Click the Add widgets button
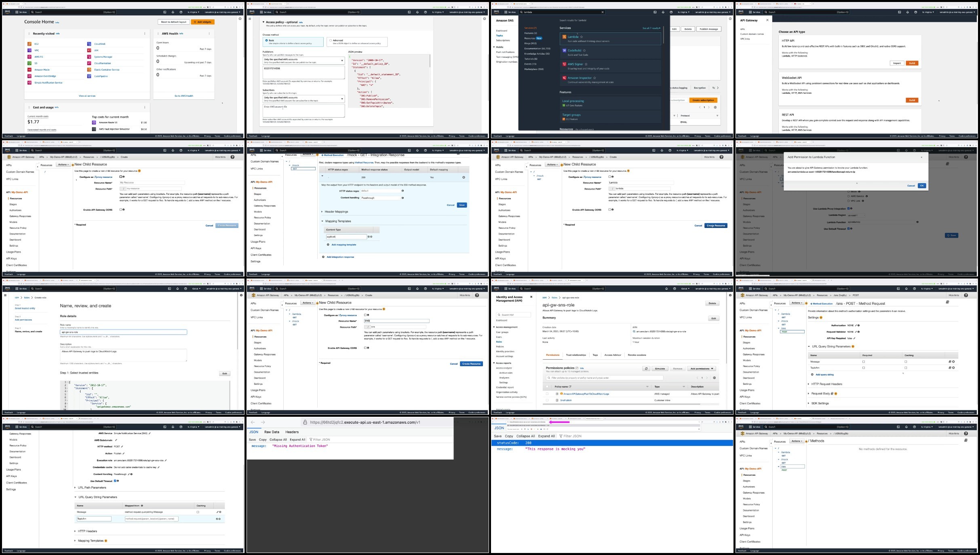 [x=203, y=22]
